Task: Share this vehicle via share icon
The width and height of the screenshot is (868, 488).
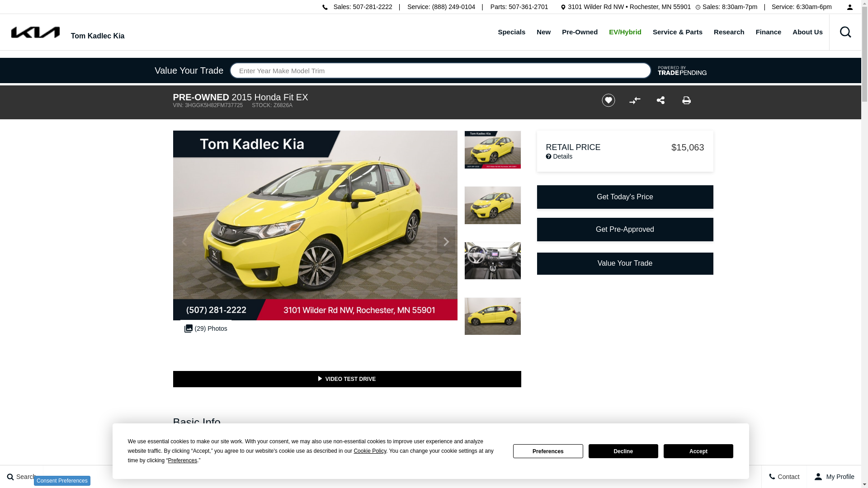Action: tap(660, 100)
